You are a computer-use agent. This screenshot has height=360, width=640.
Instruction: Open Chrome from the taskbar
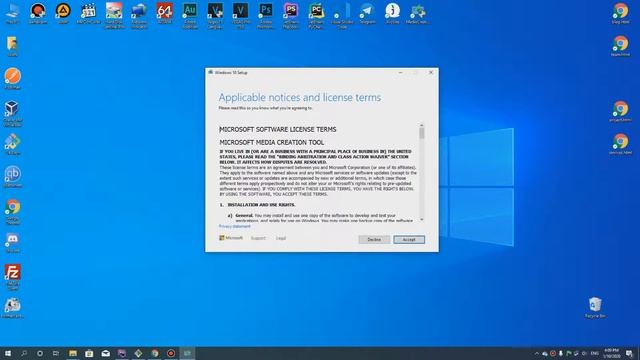[x=155, y=353]
